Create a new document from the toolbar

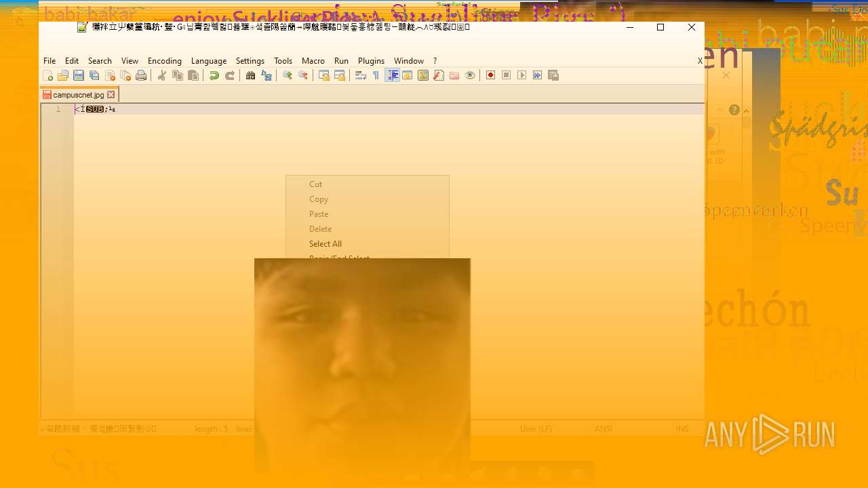(47, 75)
